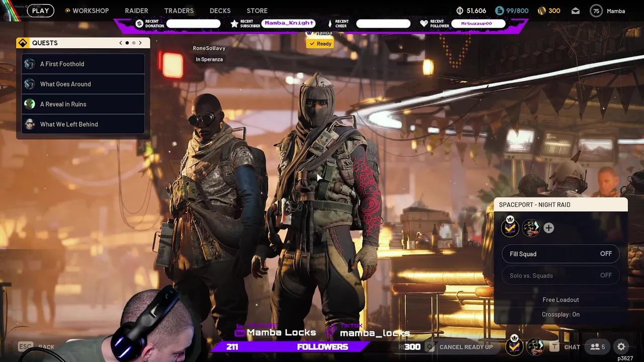Image resolution: width=644 pixels, height=362 pixels.
Task: Click the Recent Subscriber star icon
Action: (x=234, y=24)
